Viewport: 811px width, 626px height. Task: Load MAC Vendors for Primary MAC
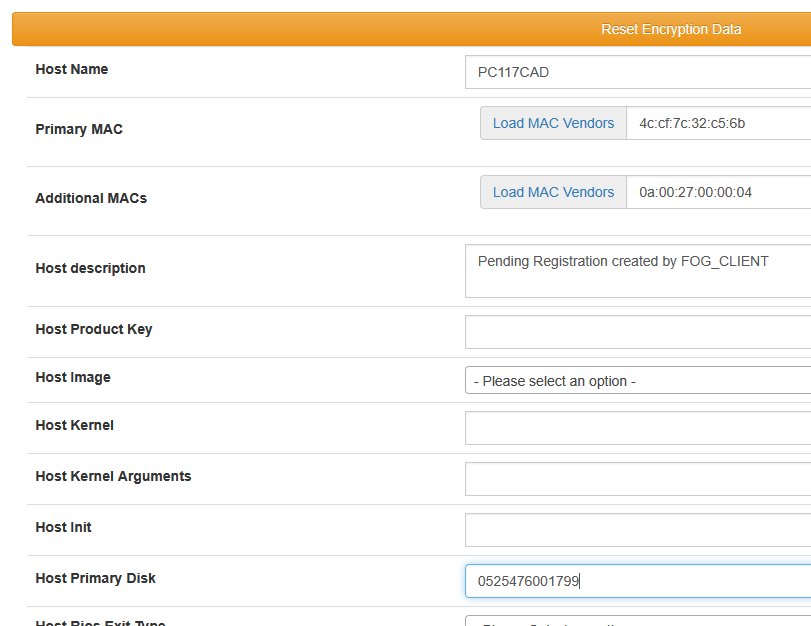[553, 123]
